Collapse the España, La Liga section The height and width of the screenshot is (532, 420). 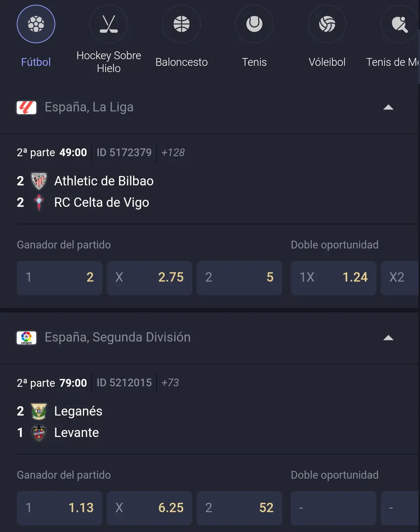tap(388, 107)
